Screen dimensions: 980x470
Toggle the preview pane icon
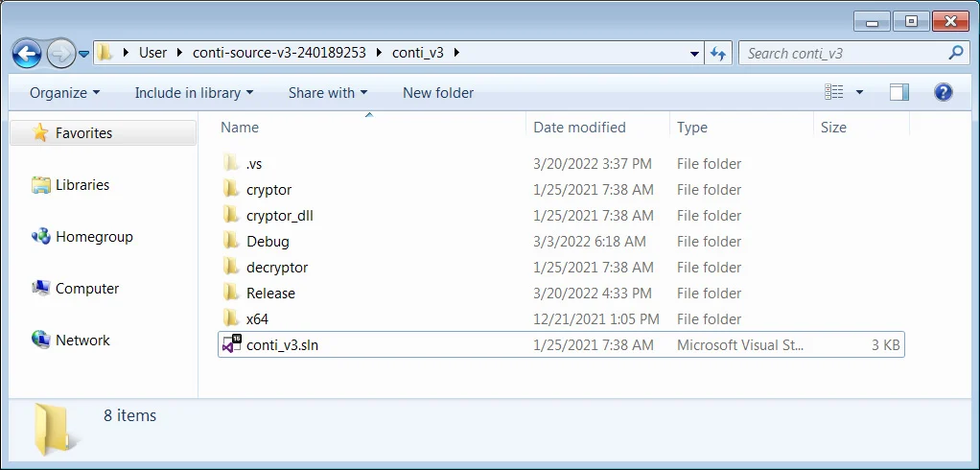click(x=898, y=92)
